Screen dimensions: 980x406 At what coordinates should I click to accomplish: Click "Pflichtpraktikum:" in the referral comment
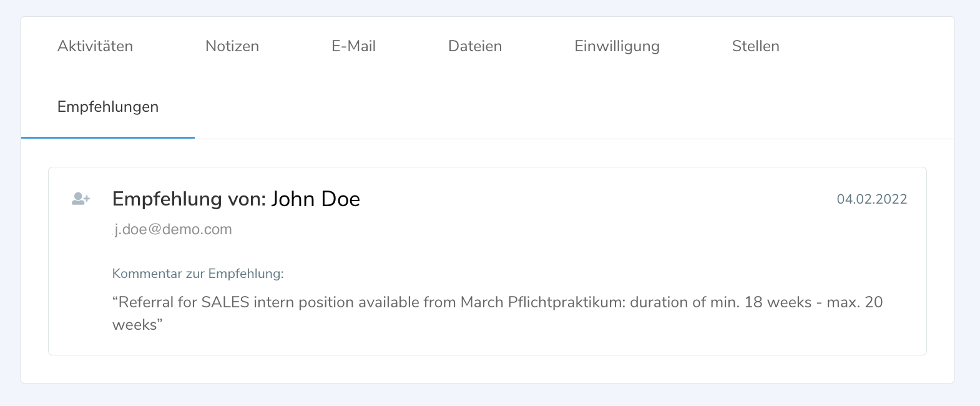click(566, 302)
